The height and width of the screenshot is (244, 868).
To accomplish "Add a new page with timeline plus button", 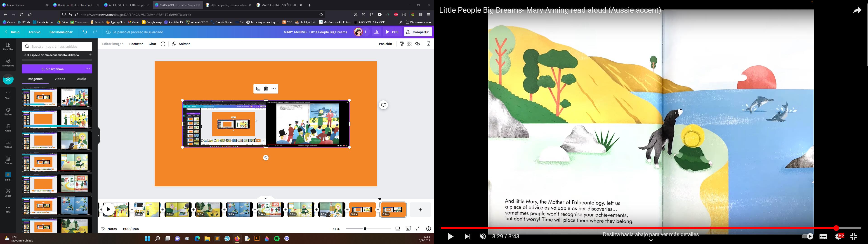I will (420, 210).
